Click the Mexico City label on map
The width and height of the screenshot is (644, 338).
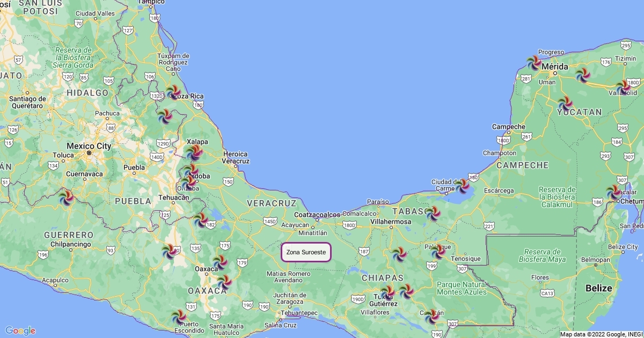[89, 146]
